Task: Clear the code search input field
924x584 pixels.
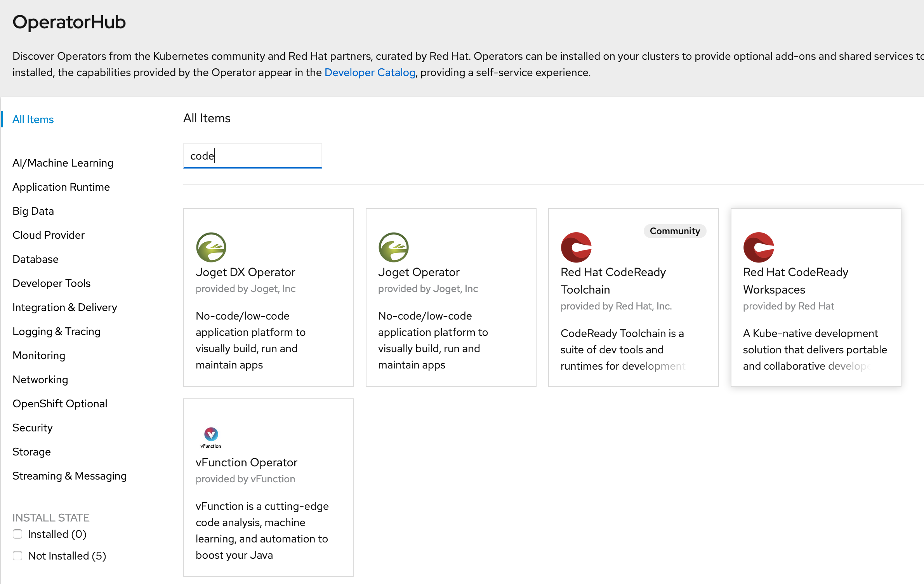Action: click(x=252, y=155)
